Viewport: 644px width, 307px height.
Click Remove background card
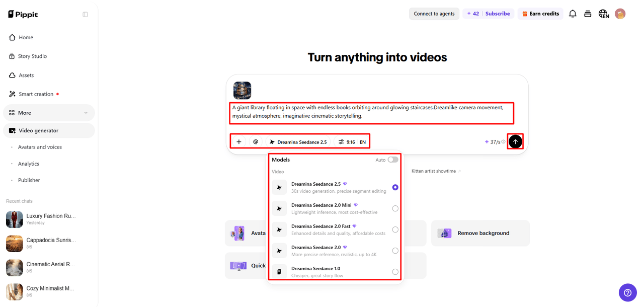pyautogui.click(x=480, y=233)
